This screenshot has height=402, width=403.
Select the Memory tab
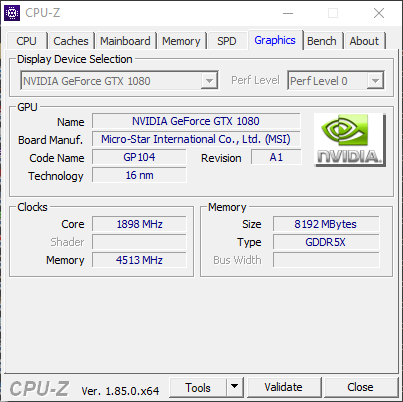(181, 41)
